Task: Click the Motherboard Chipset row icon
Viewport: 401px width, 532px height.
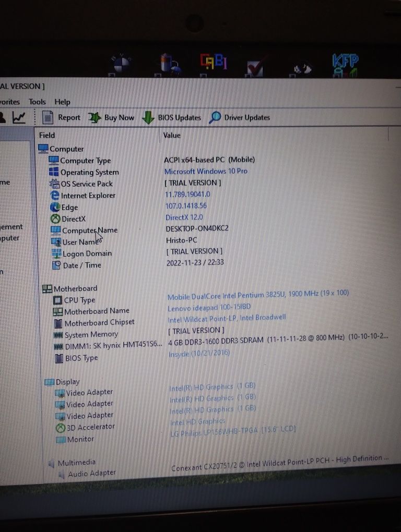Action: coord(58,323)
